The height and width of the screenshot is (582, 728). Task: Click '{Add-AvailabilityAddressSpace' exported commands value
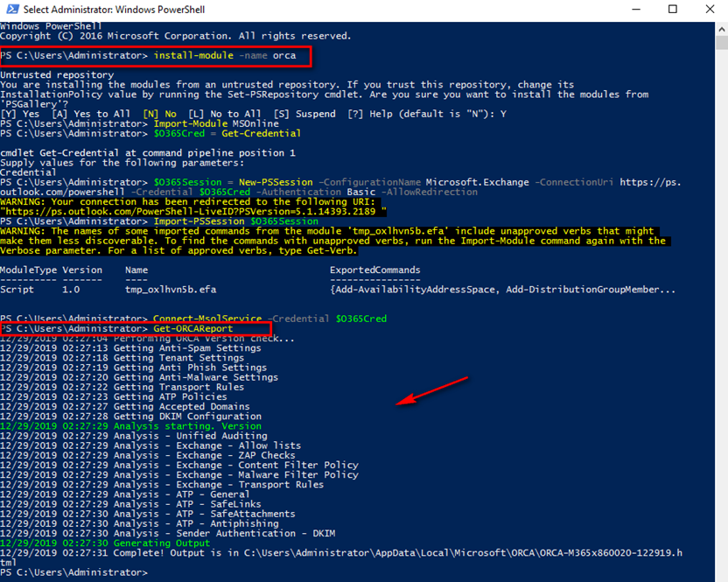(x=415, y=290)
